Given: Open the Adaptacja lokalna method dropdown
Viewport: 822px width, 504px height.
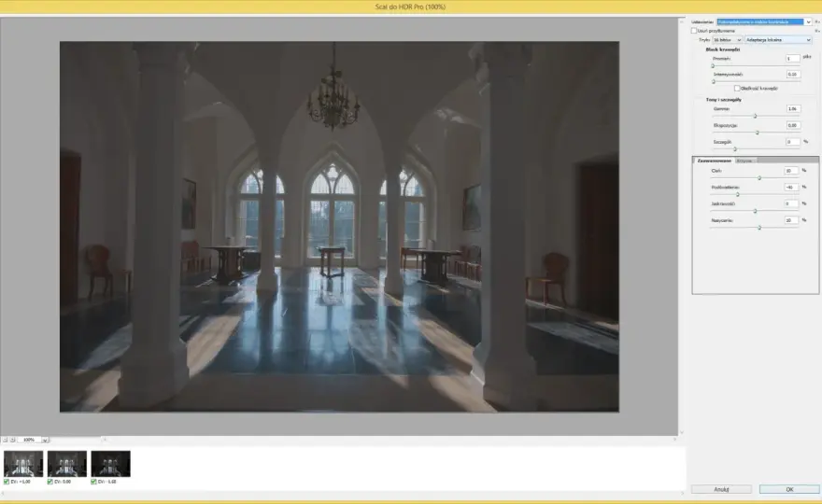Looking at the screenshot, I should tap(778, 40).
